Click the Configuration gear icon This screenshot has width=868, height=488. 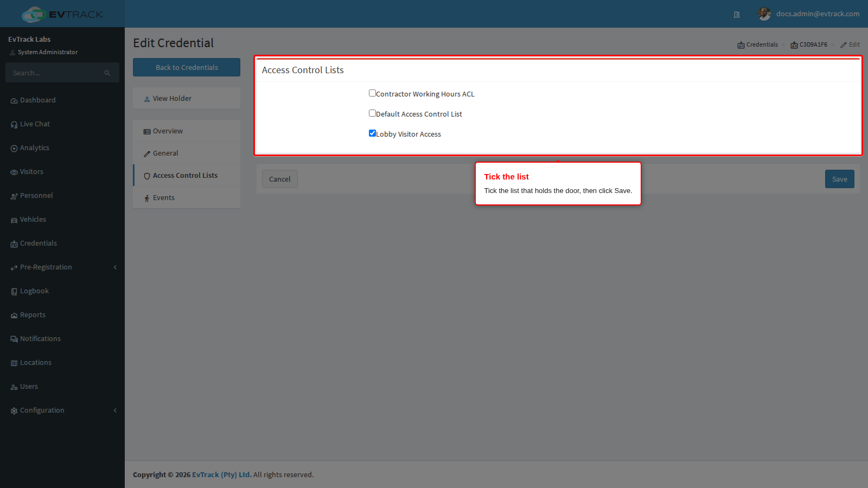[14, 411]
